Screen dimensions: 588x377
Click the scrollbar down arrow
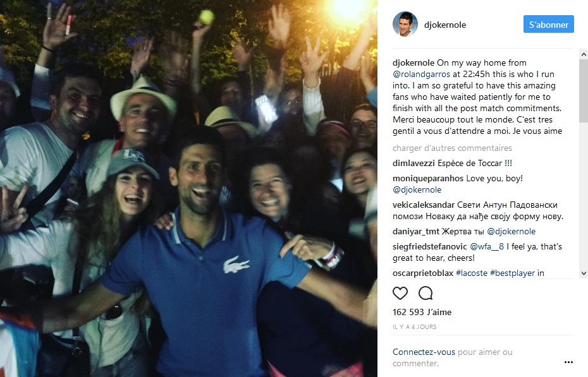584,273
